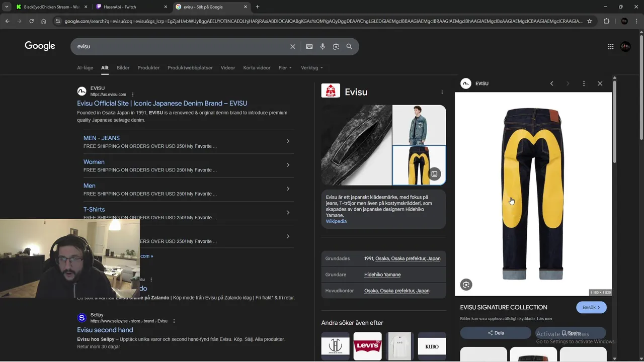Open the Google account avatar
This screenshot has width=644, height=362.
(625, 46)
